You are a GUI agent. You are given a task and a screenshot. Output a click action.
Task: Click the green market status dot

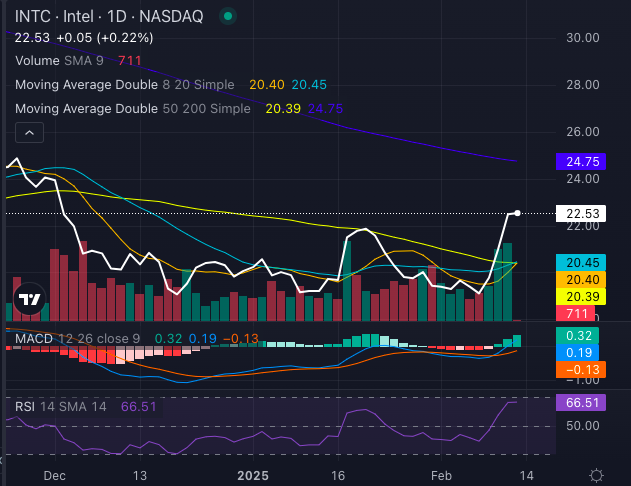pos(229,16)
